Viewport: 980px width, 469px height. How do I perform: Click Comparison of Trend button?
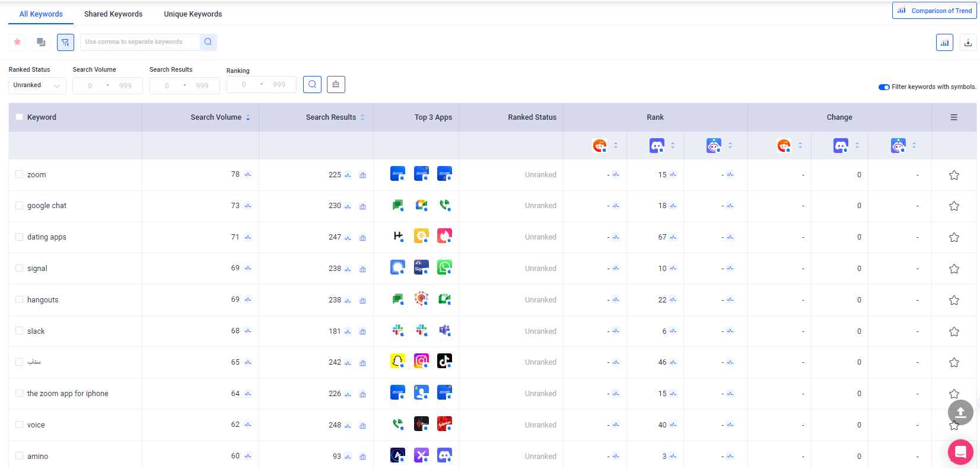pyautogui.click(x=934, y=11)
